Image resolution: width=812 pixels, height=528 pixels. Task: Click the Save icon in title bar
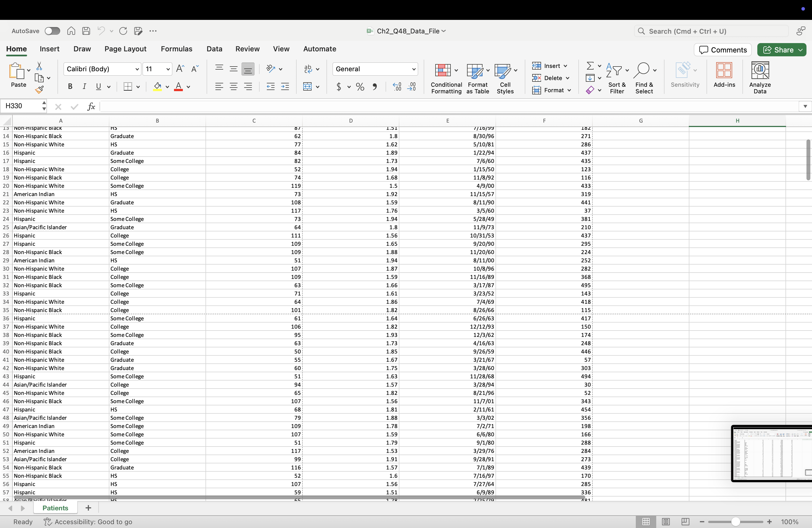click(x=86, y=31)
